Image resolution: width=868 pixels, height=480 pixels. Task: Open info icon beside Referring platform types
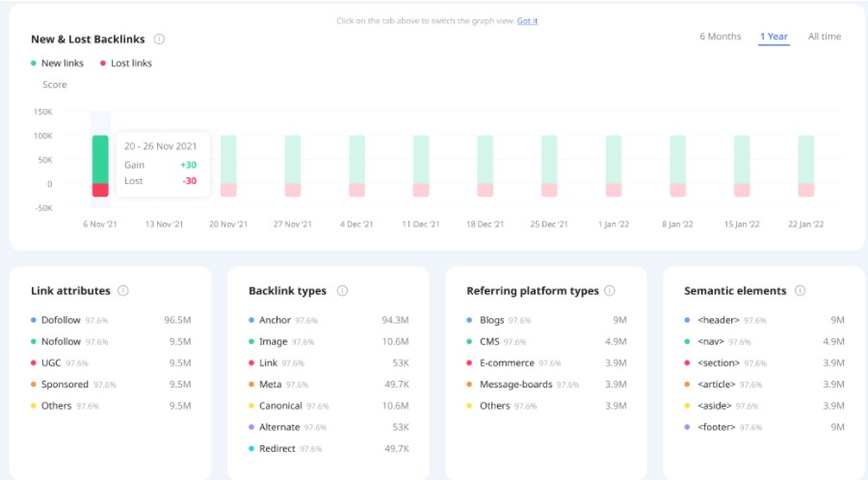tap(610, 291)
